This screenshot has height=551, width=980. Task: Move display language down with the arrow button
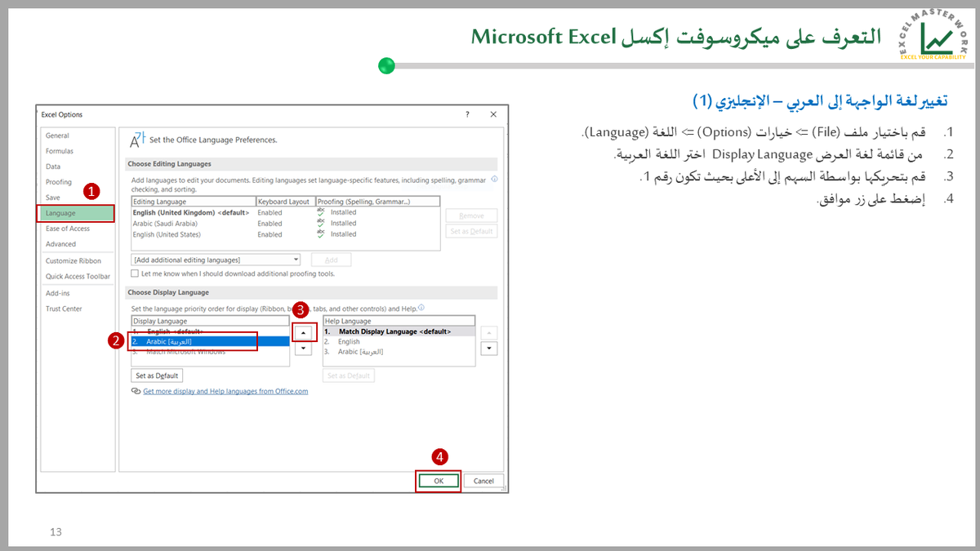tap(303, 349)
